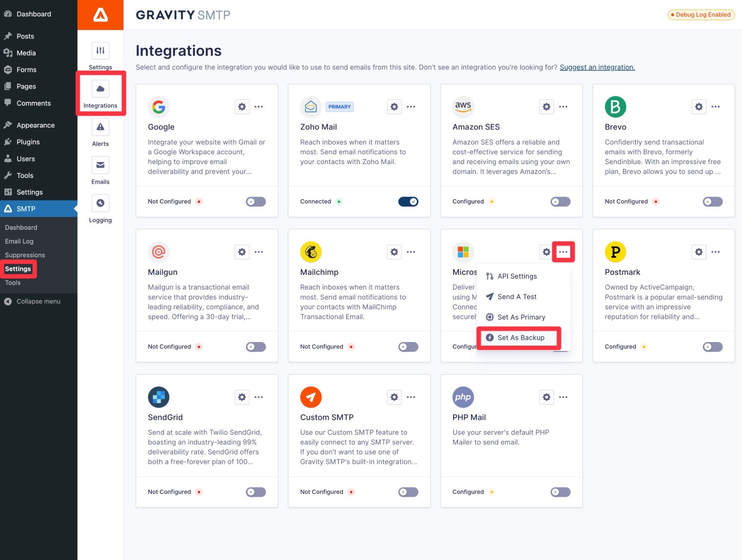Screen dimensions: 742x560
Task: Open the SMTP Dashboard submenu link
Action: click(x=21, y=227)
